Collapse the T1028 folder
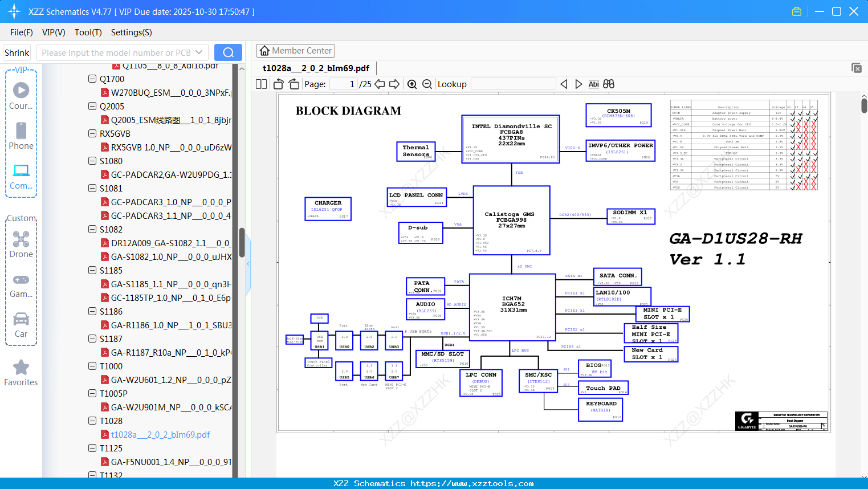Image resolution: width=868 pixels, height=489 pixels. point(92,421)
